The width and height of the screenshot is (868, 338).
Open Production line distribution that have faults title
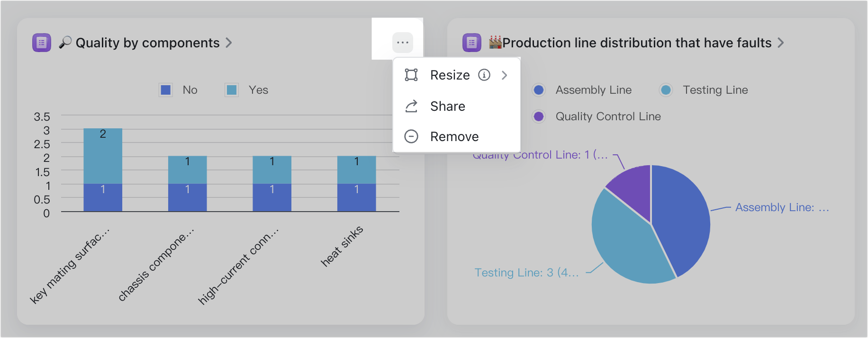(x=637, y=43)
